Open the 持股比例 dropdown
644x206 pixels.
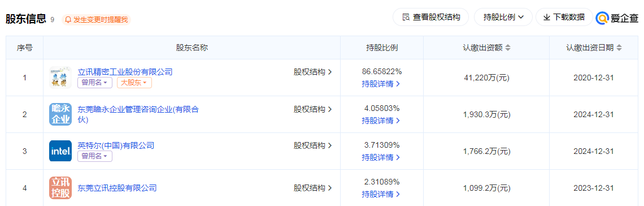click(503, 18)
